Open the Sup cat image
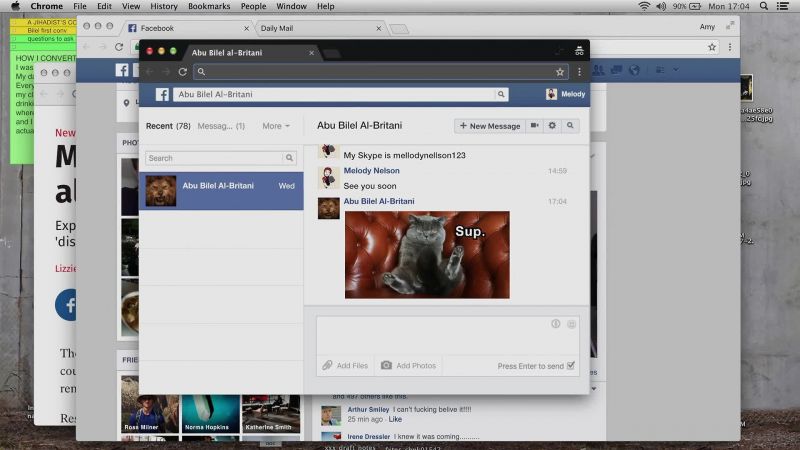Viewport: 800px width, 450px height. click(427, 255)
